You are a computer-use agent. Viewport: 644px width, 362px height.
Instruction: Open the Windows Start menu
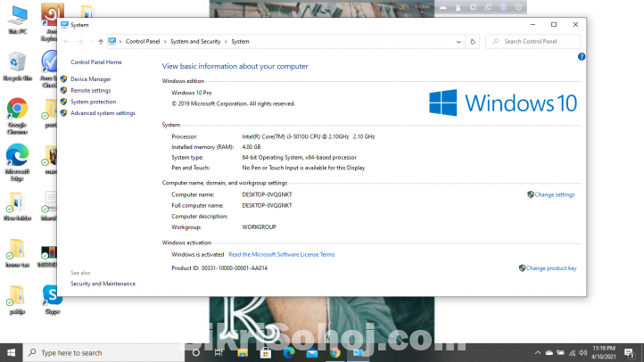[11, 352]
